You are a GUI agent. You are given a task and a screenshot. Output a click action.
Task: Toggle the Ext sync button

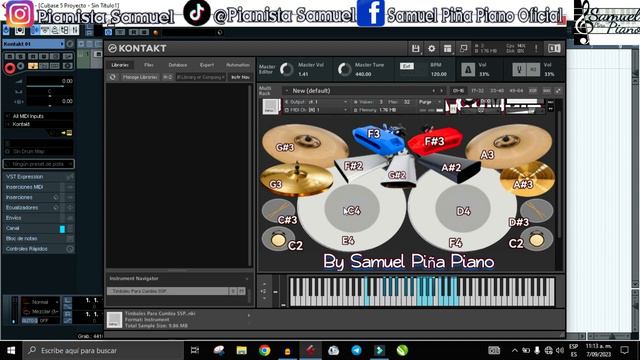406,66
